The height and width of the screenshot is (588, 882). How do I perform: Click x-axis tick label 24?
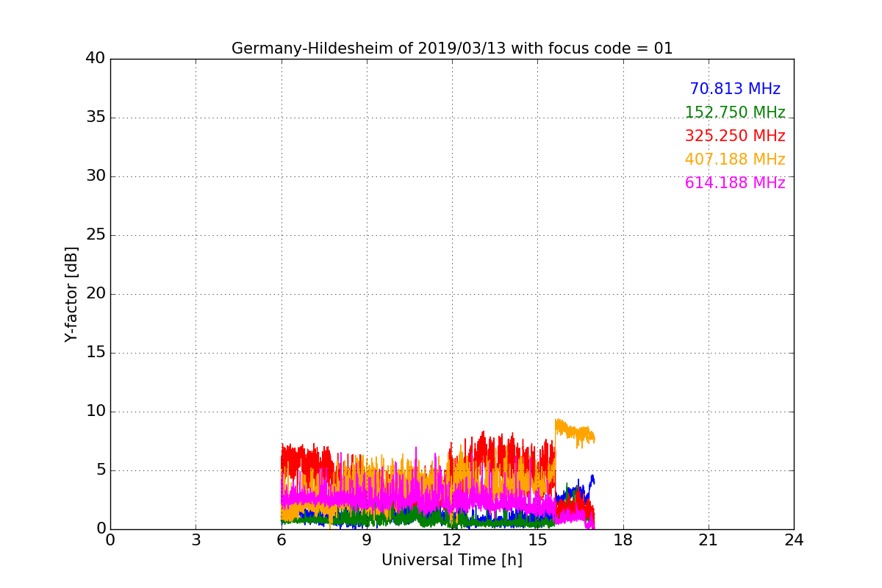click(x=794, y=539)
